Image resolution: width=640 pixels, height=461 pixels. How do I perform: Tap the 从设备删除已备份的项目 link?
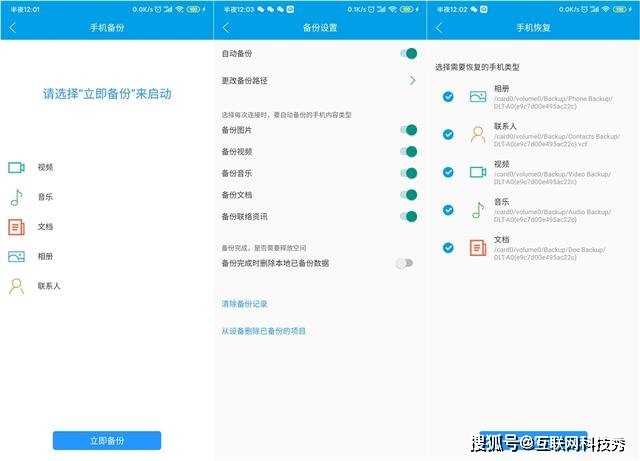(263, 331)
